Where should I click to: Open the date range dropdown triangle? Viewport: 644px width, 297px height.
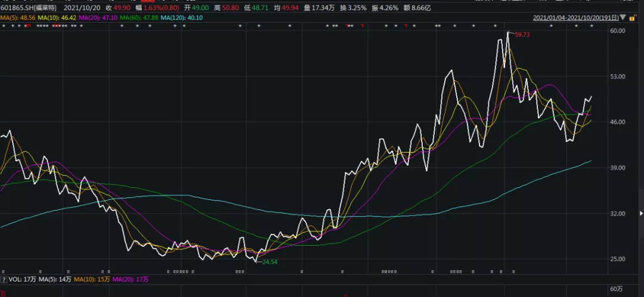(623, 18)
